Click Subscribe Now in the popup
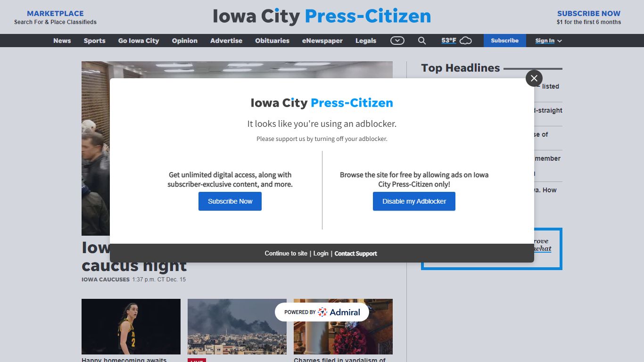The width and height of the screenshot is (644, 362). pos(230,201)
